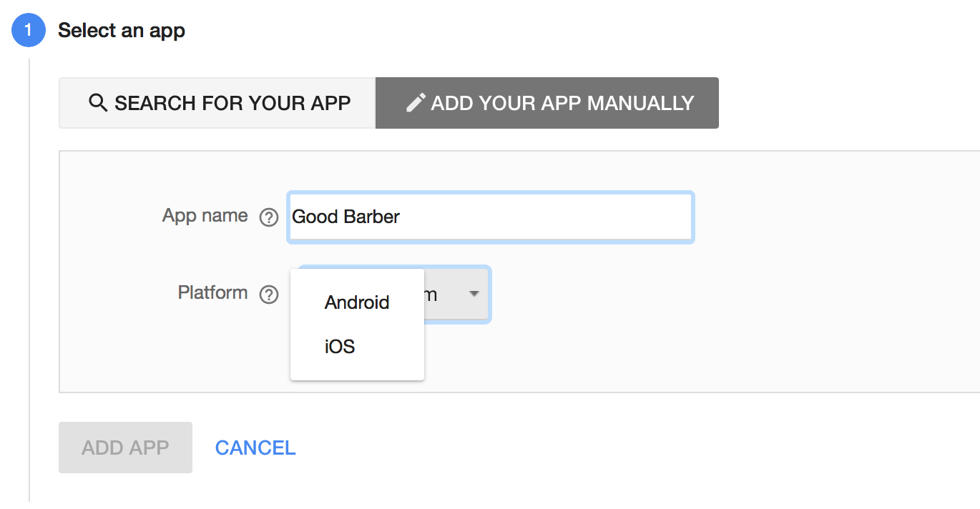Click the Select an app heading
Viewport: 980px width, 509px height.
122,31
